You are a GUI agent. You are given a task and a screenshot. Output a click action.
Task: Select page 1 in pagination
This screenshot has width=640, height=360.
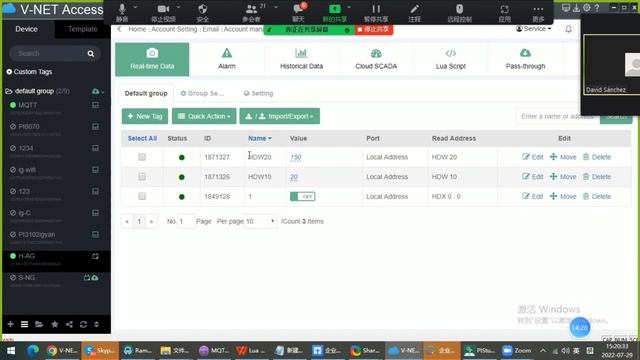coord(139,221)
